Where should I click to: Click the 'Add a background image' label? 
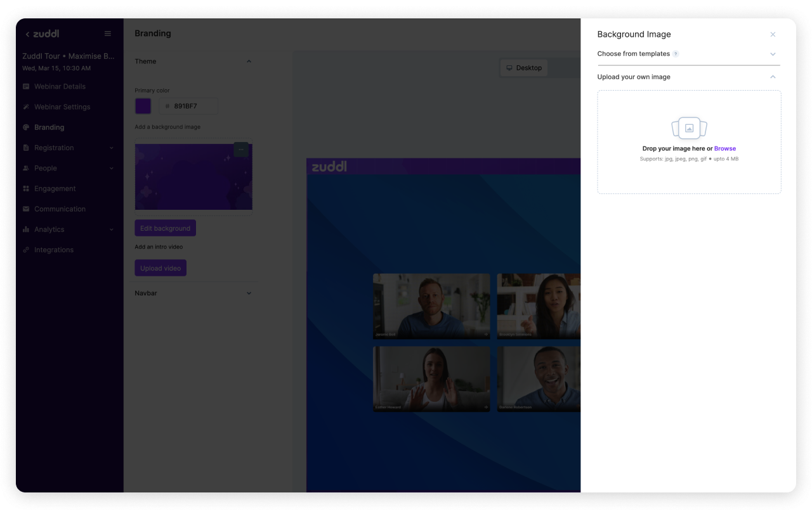[167, 127]
